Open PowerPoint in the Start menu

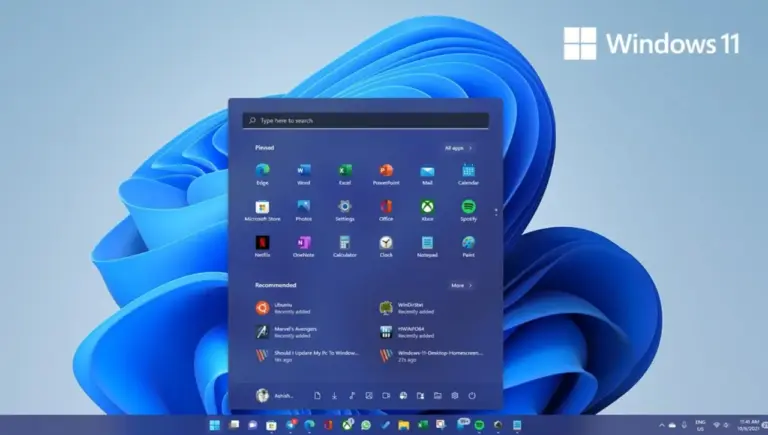tap(386, 172)
